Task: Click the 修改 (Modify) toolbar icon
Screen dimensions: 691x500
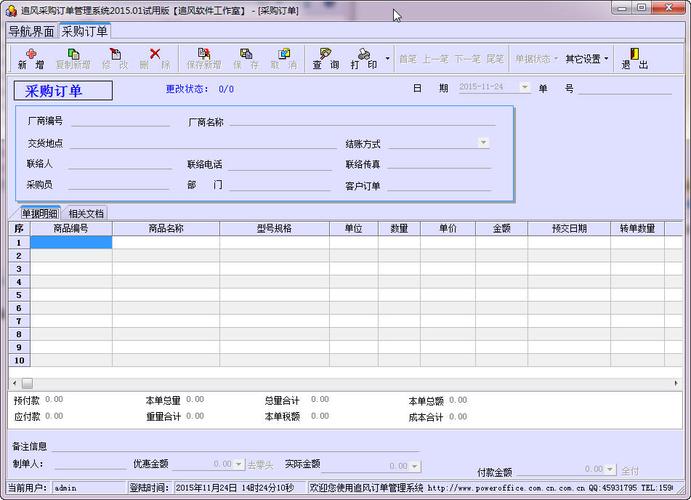Action: coord(115,59)
